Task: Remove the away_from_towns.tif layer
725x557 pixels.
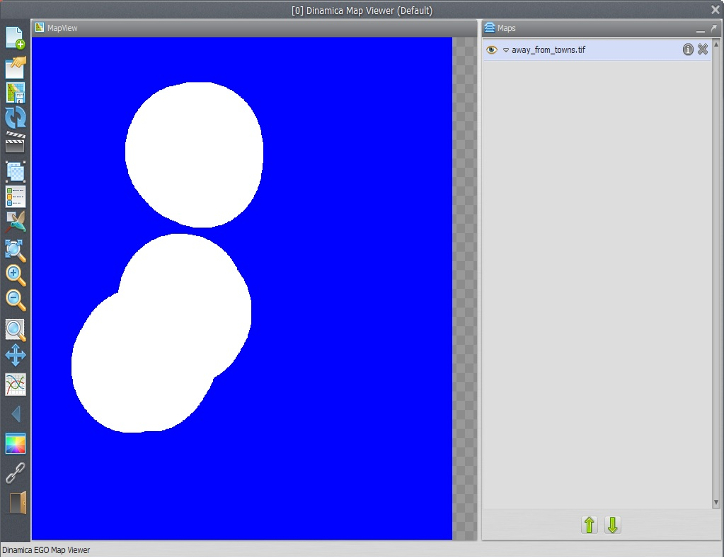Action: 703,49
